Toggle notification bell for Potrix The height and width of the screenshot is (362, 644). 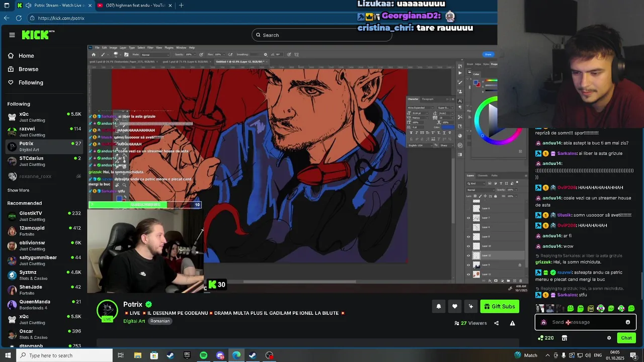click(439, 306)
